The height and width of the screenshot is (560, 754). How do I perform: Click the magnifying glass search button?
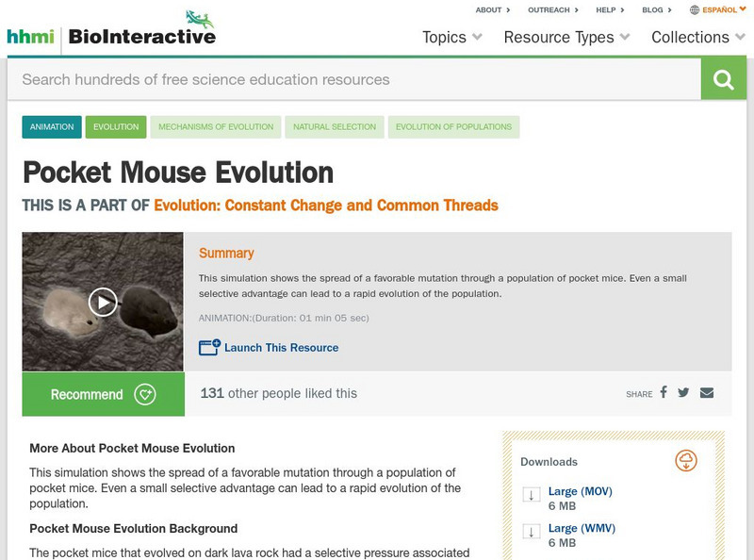[x=723, y=79]
